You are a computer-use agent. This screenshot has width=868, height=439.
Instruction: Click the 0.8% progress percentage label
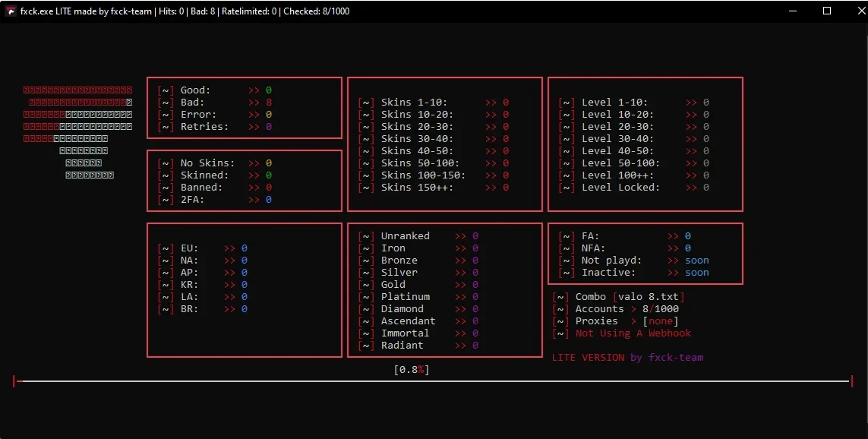412,370
